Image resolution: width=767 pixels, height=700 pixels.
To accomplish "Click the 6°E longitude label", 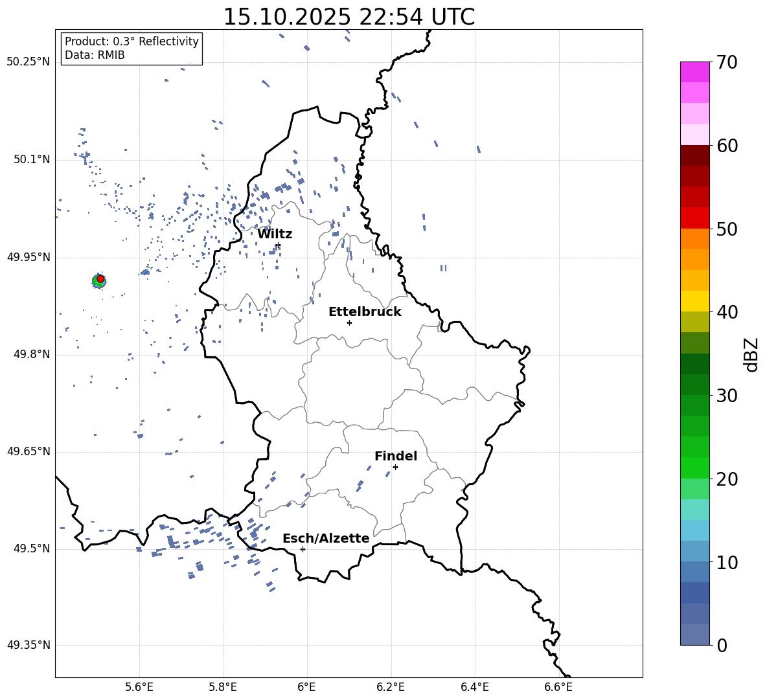I will tap(306, 688).
